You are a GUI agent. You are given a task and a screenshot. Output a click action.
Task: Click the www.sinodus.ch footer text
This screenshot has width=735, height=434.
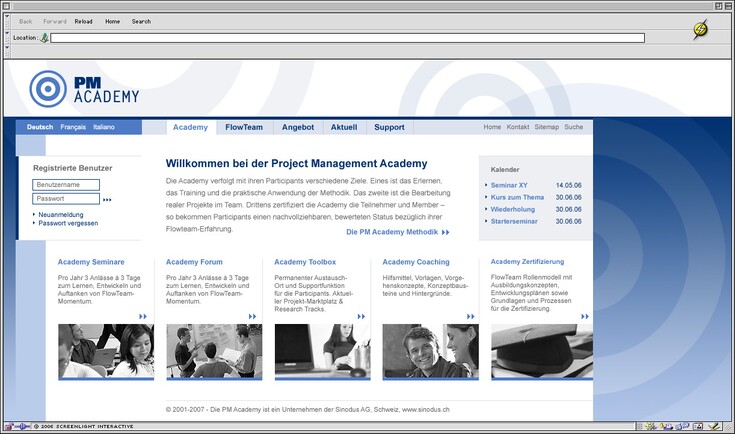click(426, 410)
